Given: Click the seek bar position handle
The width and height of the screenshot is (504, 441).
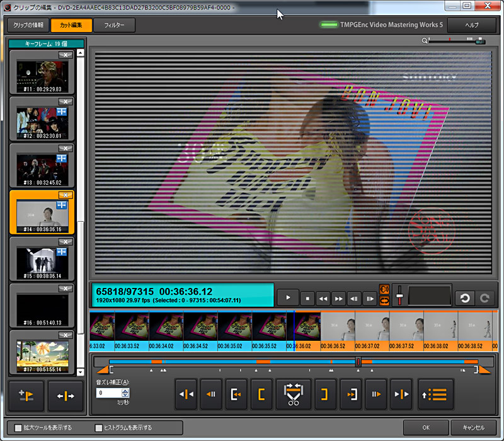Looking at the screenshot, I should click(x=358, y=362).
